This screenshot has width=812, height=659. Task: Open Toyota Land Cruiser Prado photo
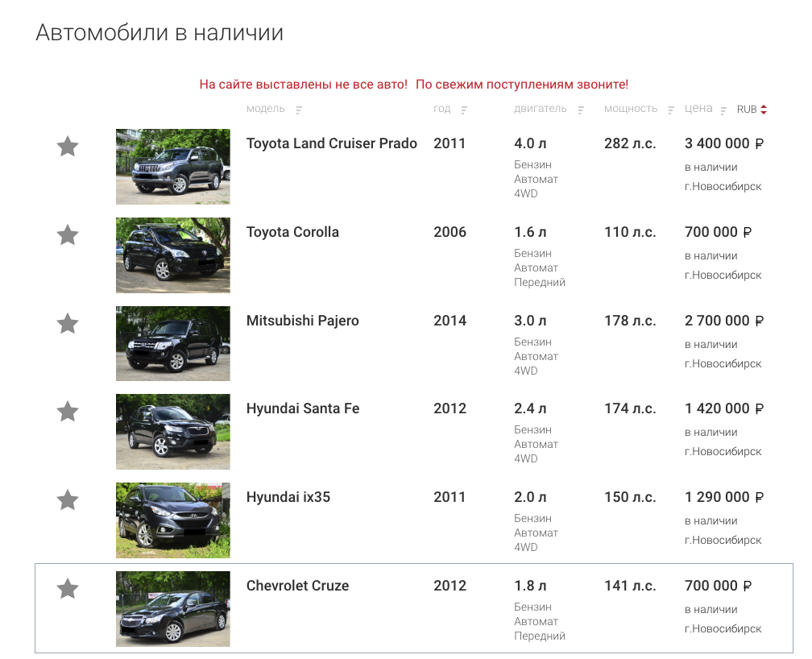(172, 166)
